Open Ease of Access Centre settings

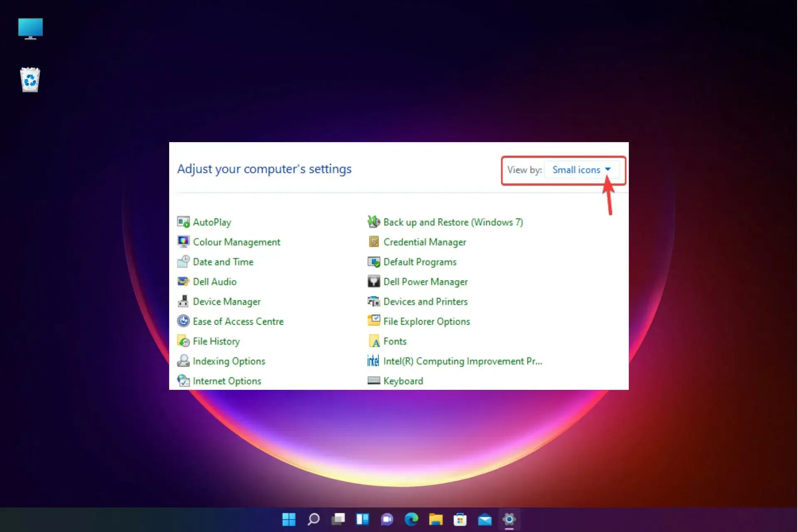tap(237, 321)
